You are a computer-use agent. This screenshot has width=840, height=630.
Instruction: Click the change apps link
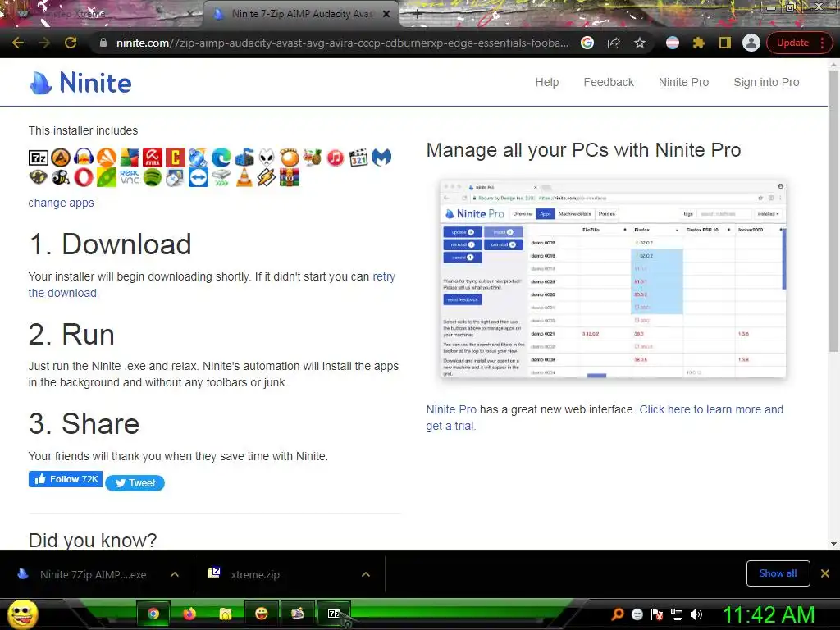pyautogui.click(x=61, y=203)
